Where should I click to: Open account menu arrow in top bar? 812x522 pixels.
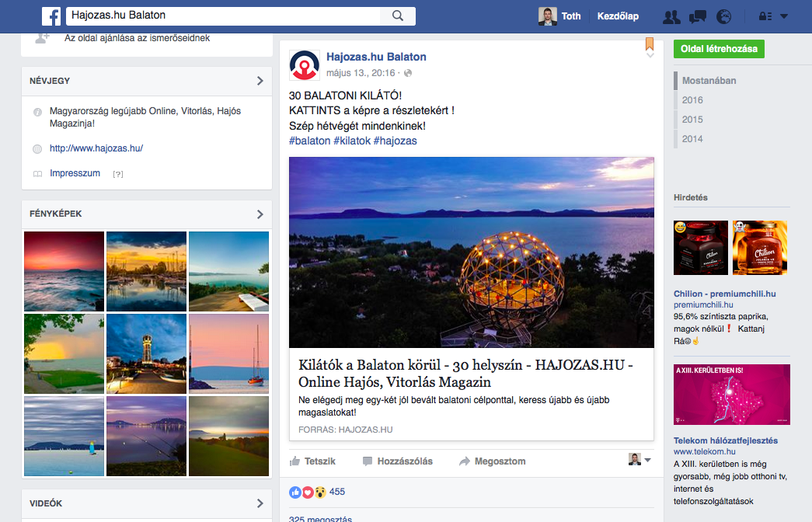pos(784,16)
